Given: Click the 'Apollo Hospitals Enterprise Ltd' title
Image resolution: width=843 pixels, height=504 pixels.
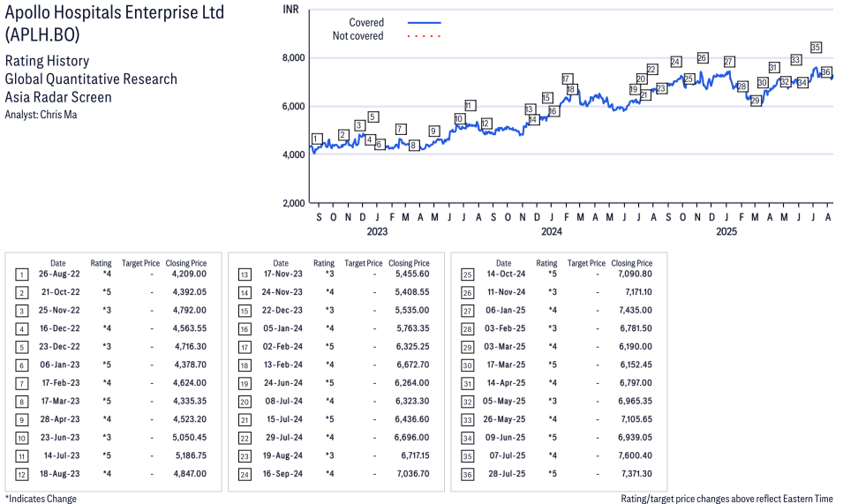Looking at the screenshot, I should [x=115, y=12].
